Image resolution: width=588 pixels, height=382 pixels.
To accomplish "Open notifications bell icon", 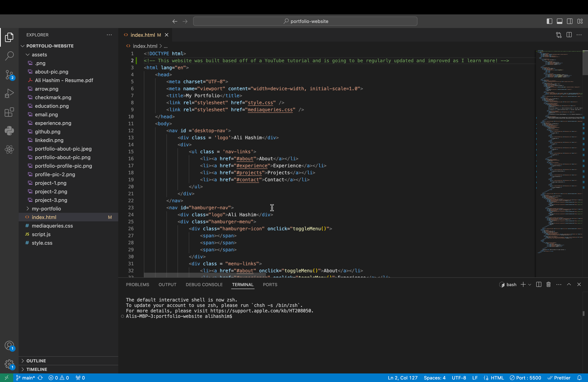I will (579, 378).
